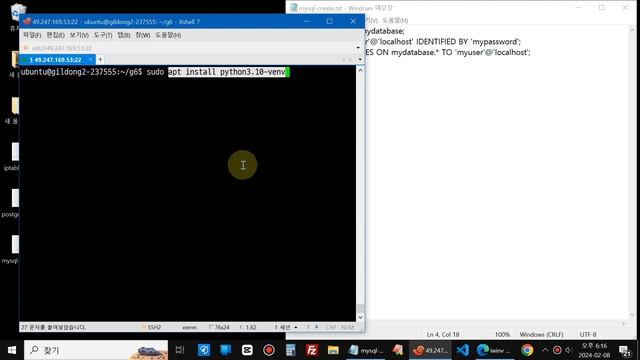Minimize the Xshell window
640x360 pixels.
pos(307,21)
